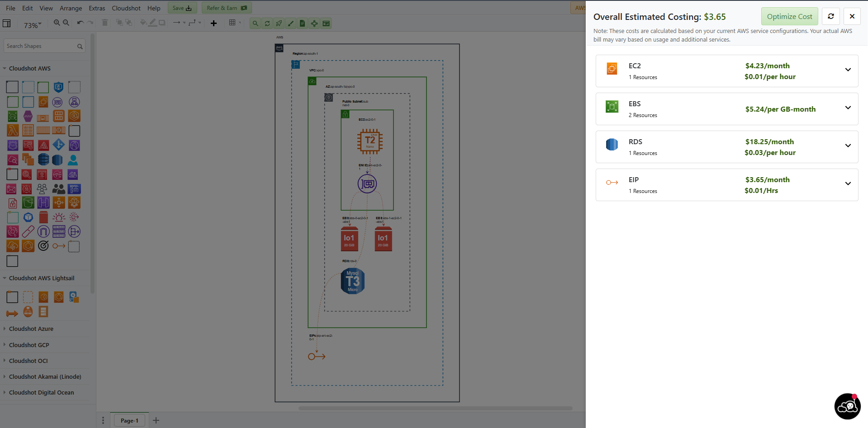Open the File menu
The image size is (868, 428).
[10, 8]
